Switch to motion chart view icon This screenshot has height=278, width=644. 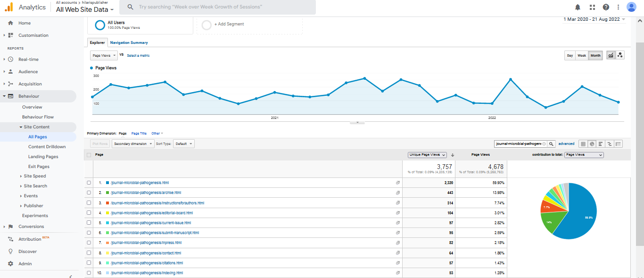pos(620,55)
